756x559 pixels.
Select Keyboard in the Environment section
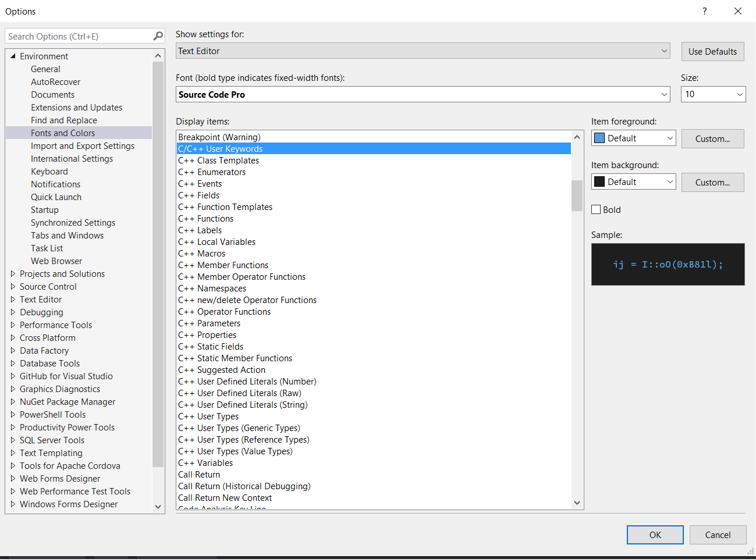[49, 171]
